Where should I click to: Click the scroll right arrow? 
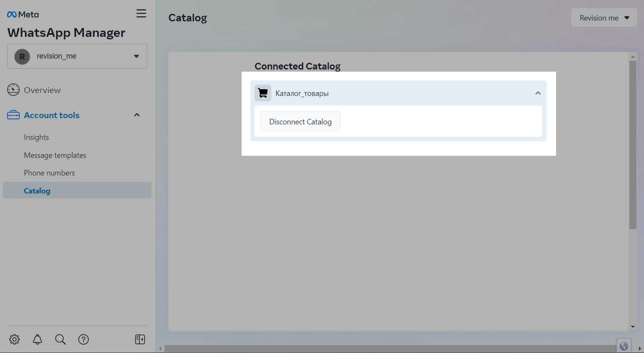(639, 348)
